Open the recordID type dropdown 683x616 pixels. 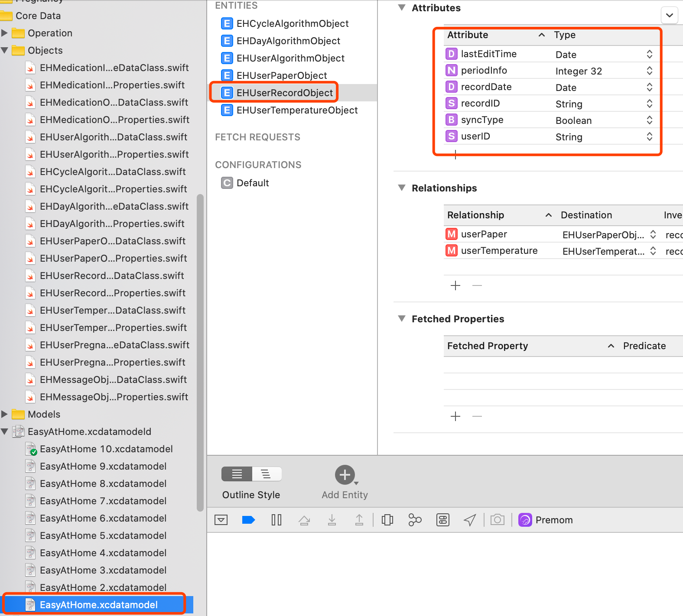(649, 104)
